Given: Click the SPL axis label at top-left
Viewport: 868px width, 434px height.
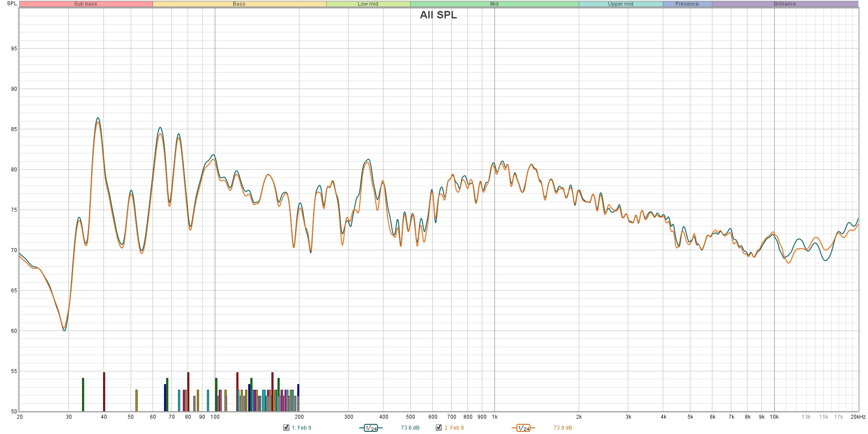Looking at the screenshot, I should tap(12, 4).
